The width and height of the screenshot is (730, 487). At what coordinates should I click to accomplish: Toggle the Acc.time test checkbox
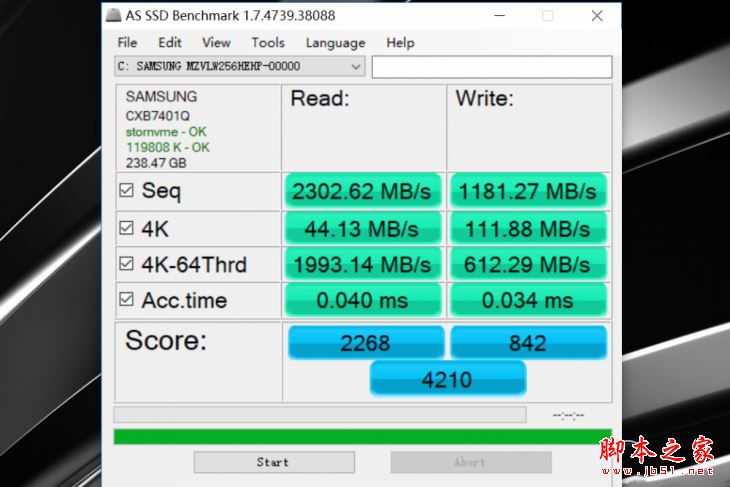(126, 299)
